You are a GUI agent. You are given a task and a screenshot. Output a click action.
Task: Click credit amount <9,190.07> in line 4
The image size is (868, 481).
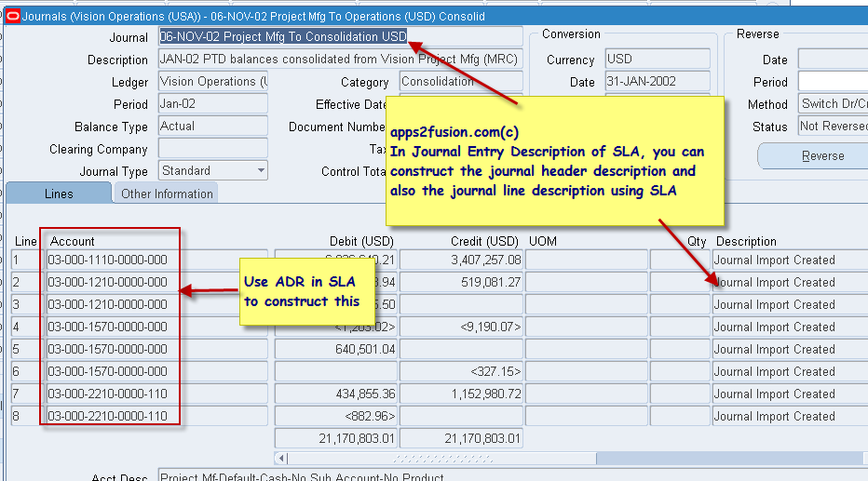(461, 327)
